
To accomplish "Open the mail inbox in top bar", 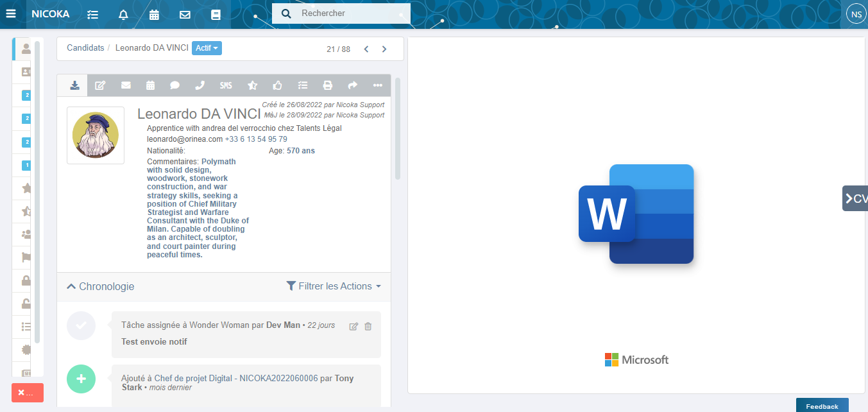I will point(185,14).
